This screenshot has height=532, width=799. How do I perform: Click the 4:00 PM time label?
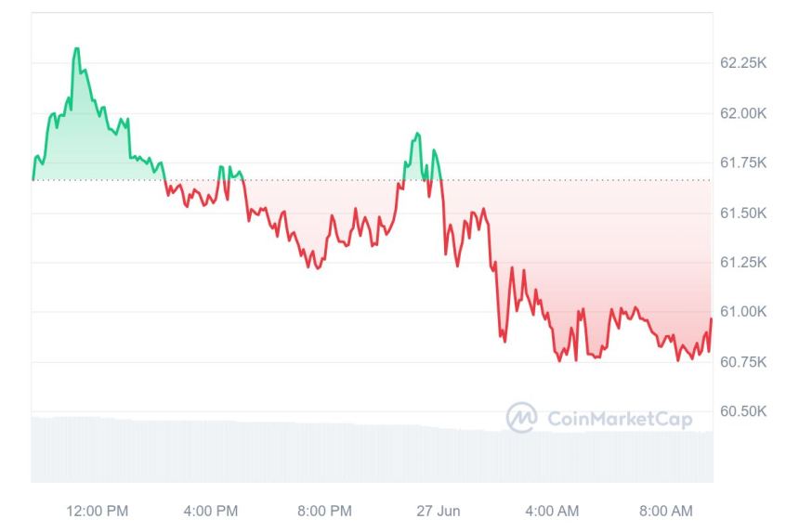[x=211, y=511]
